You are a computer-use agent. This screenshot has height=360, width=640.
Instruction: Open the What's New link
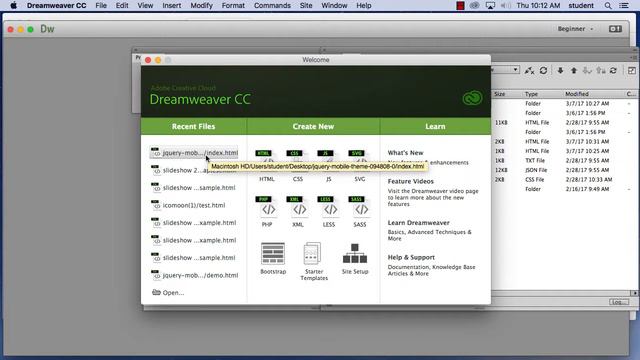pyautogui.click(x=405, y=153)
